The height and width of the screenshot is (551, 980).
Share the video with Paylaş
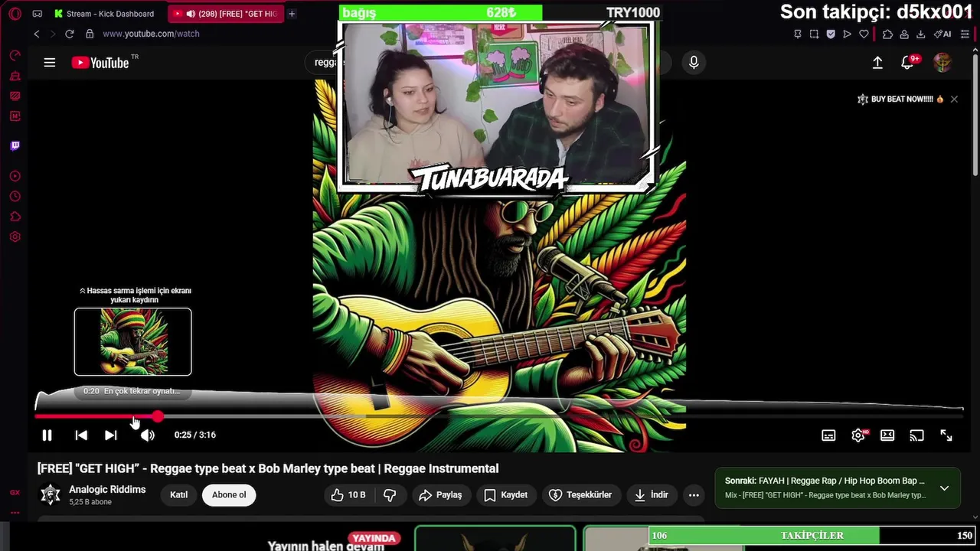point(440,495)
